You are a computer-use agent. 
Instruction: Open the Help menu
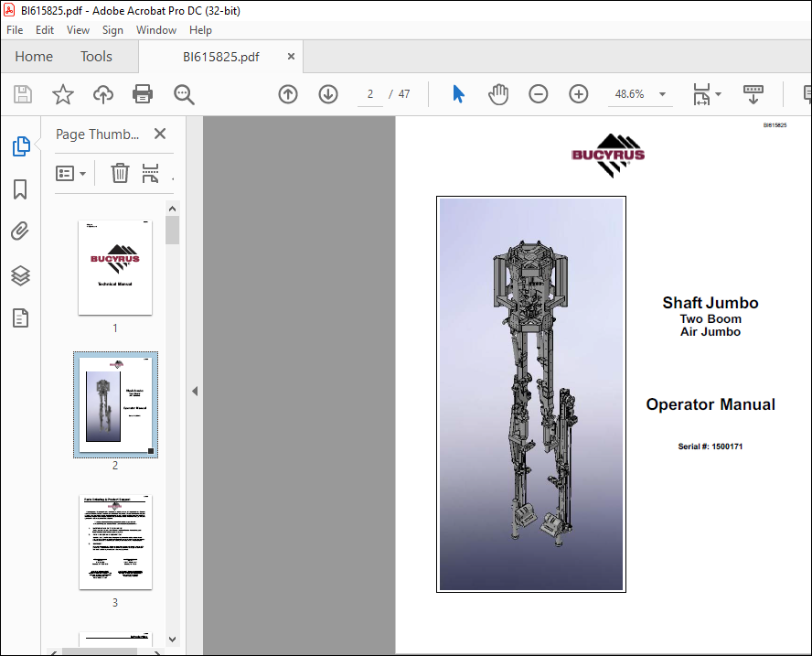[200, 30]
